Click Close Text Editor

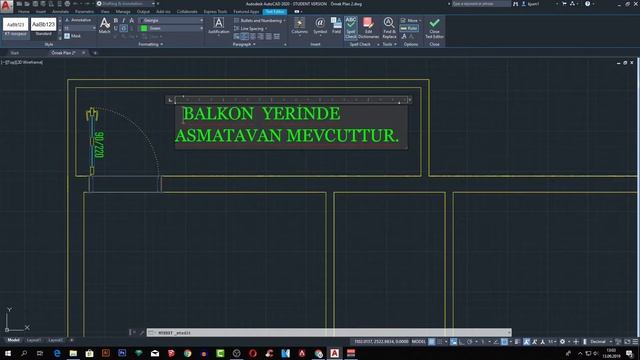pyautogui.click(x=434, y=28)
